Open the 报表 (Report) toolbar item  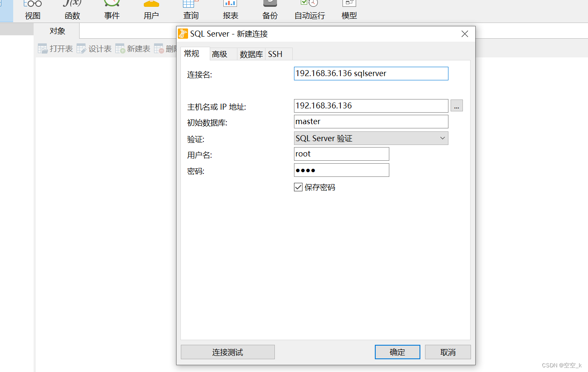click(230, 10)
